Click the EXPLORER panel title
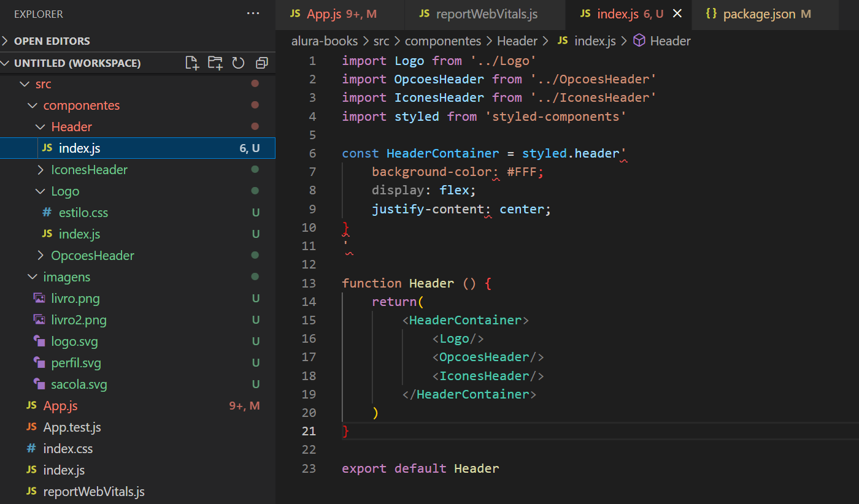The width and height of the screenshot is (859, 504). pyautogui.click(x=39, y=13)
